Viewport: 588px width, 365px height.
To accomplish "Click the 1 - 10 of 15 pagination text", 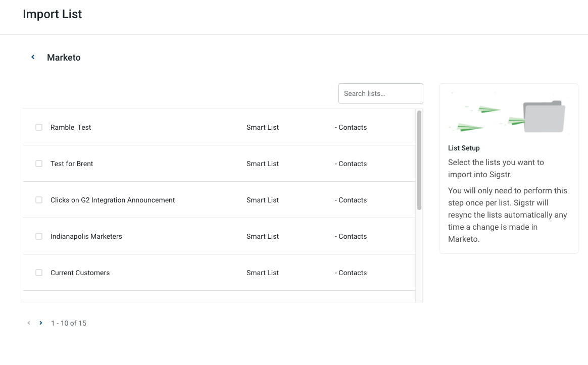I will (69, 323).
